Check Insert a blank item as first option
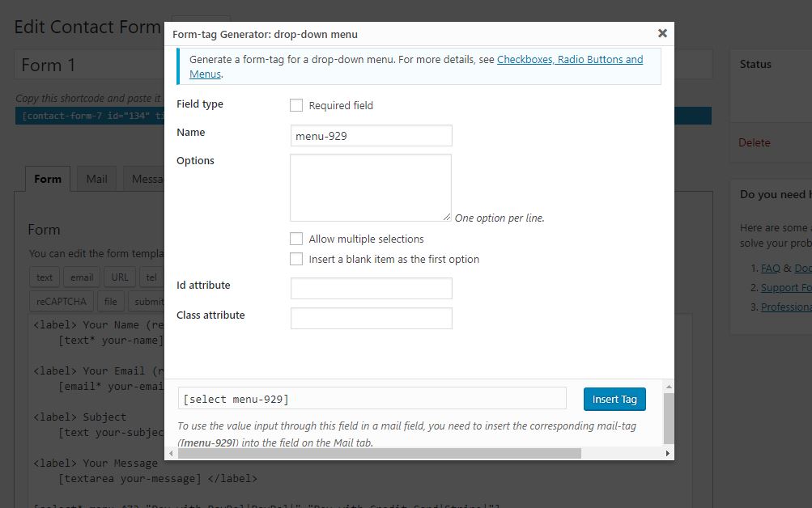 296,259
